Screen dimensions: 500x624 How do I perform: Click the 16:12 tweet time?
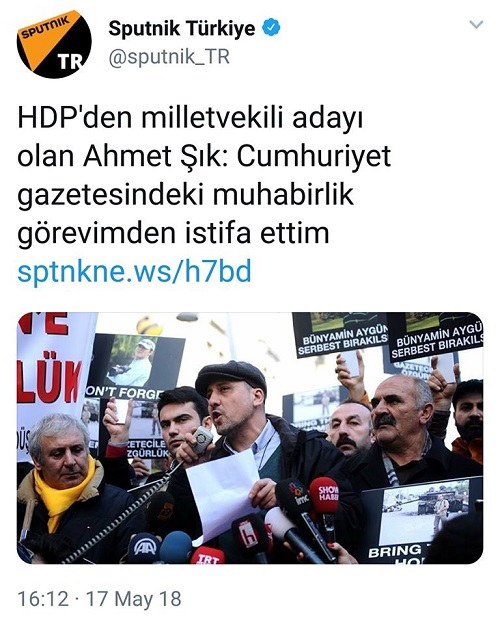click(x=43, y=599)
